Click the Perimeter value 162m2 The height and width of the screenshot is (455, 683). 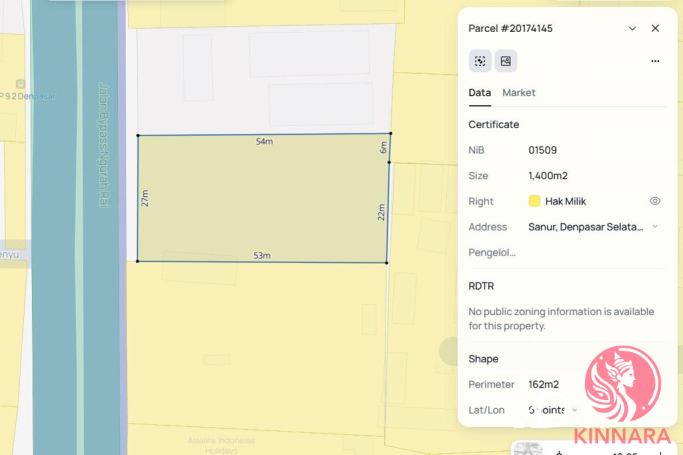click(x=543, y=384)
